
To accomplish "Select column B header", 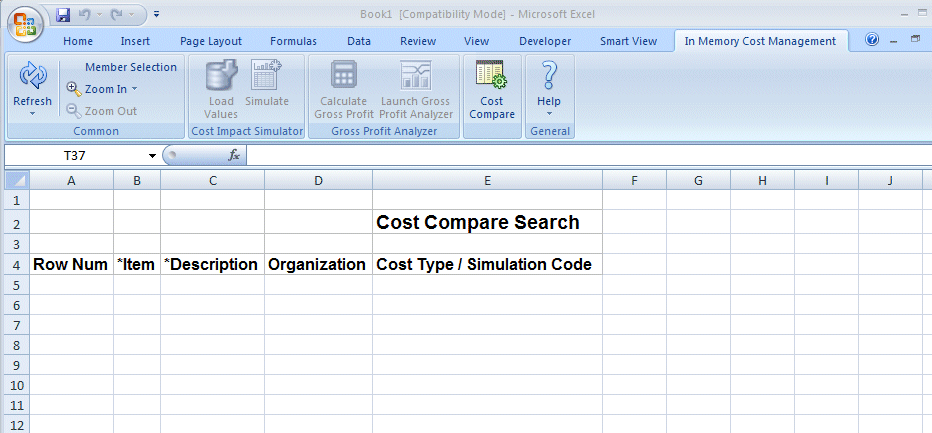I will tap(137, 181).
